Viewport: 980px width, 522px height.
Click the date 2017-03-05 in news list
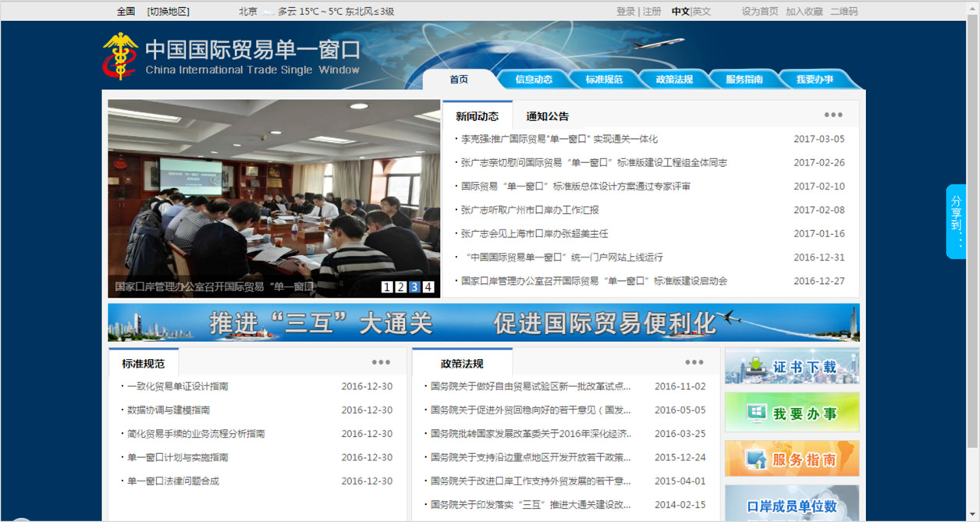coord(819,140)
